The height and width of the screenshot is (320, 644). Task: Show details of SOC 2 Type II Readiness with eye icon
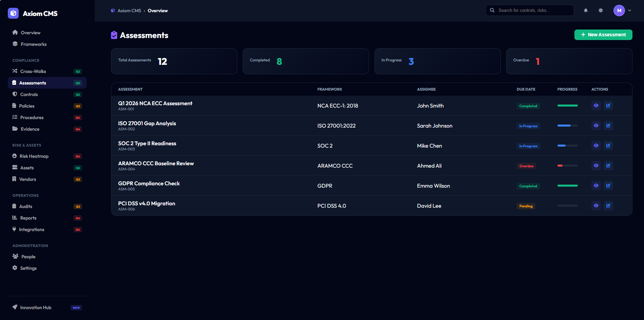point(596,146)
